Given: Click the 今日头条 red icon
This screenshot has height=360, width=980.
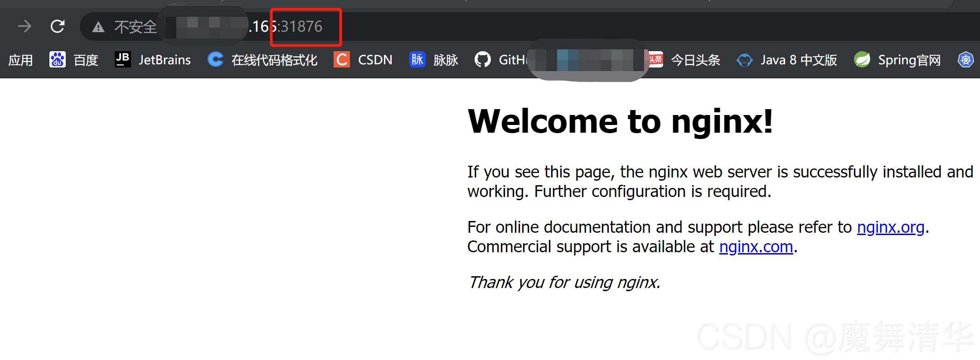Looking at the screenshot, I should click(x=655, y=59).
